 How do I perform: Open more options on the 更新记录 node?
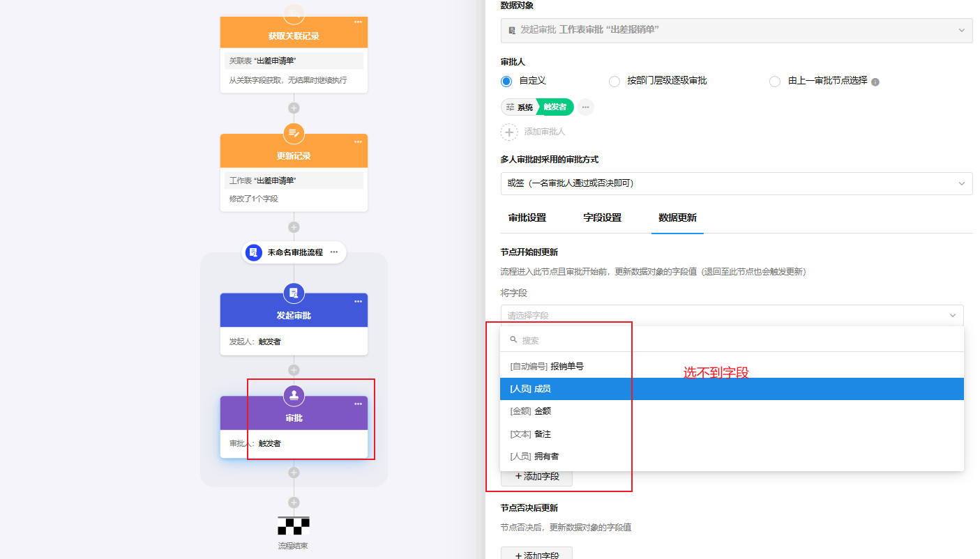pyautogui.click(x=358, y=141)
